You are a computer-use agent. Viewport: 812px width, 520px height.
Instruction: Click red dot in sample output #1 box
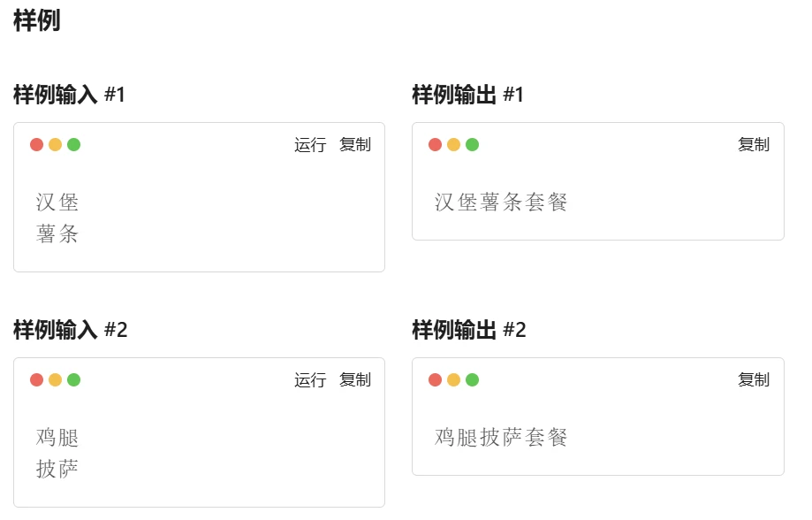pos(435,145)
